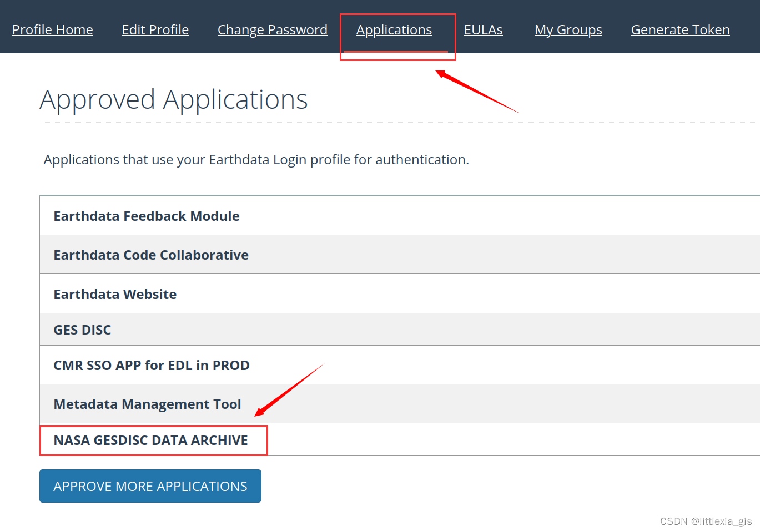
Task: Open CMR SSO APP for EDL in PROD
Action: 400,365
